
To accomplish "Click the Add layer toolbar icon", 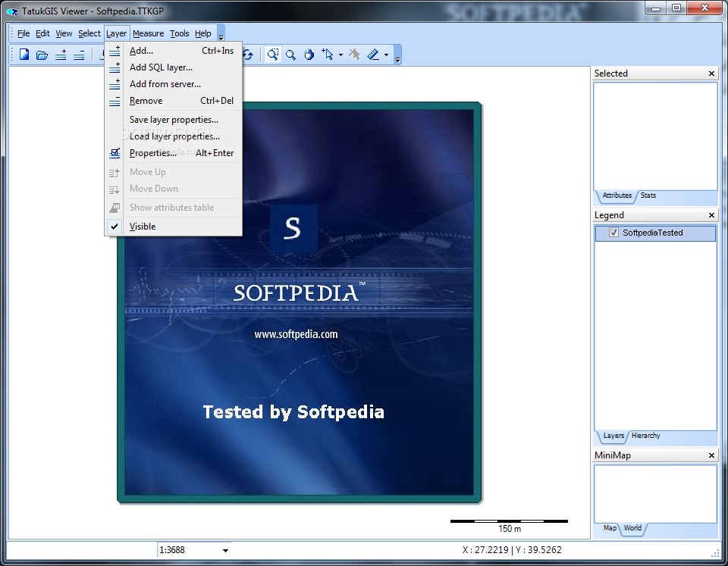I will click(x=61, y=55).
